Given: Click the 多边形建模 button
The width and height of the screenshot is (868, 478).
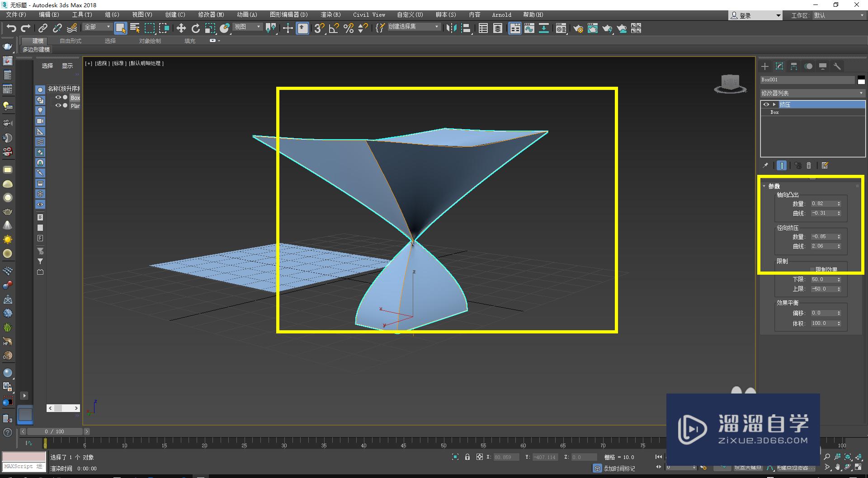Looking at the screenshot, I should point(36,50).
